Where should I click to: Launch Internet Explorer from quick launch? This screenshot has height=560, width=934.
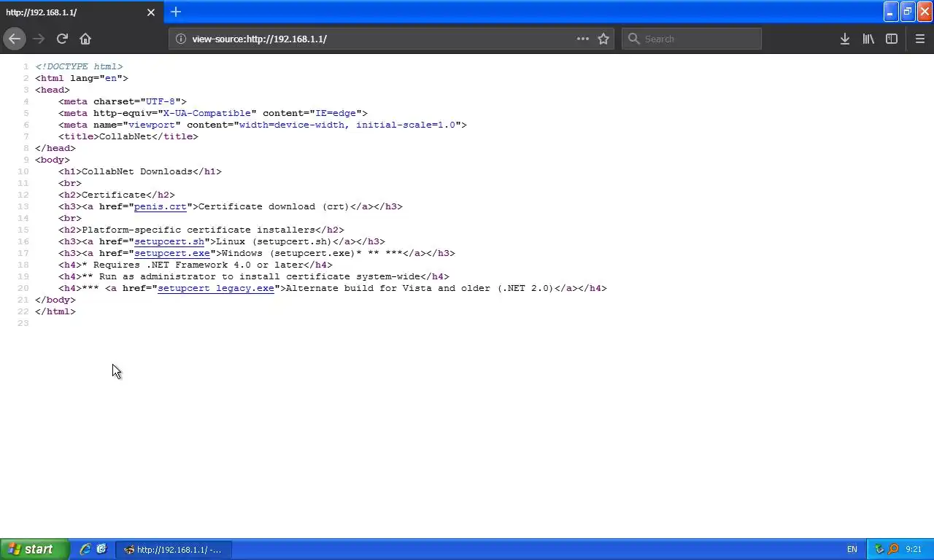tap(85, 549)
